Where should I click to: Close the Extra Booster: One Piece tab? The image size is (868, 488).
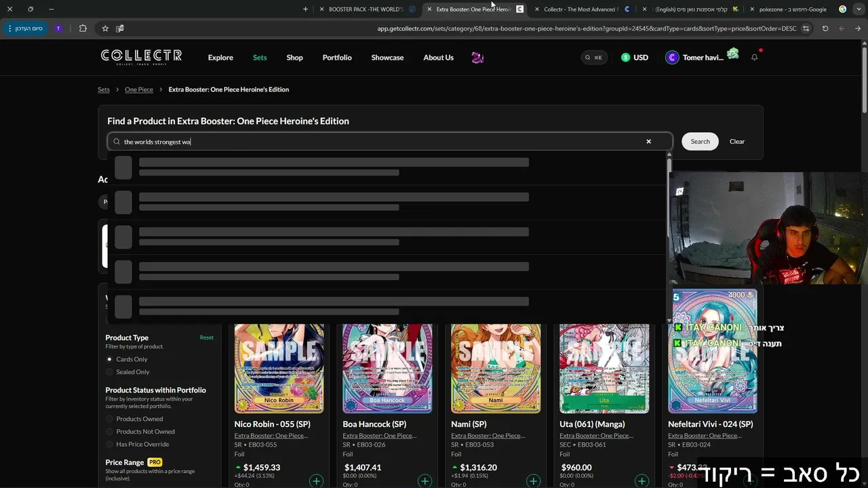[429, 9]
